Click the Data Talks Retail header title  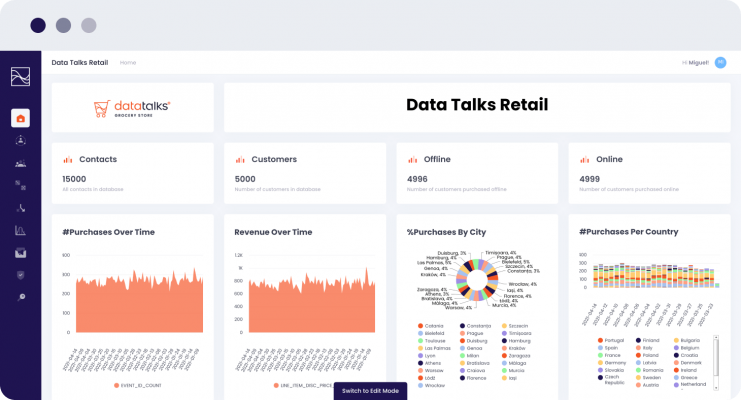click(80, 62)
